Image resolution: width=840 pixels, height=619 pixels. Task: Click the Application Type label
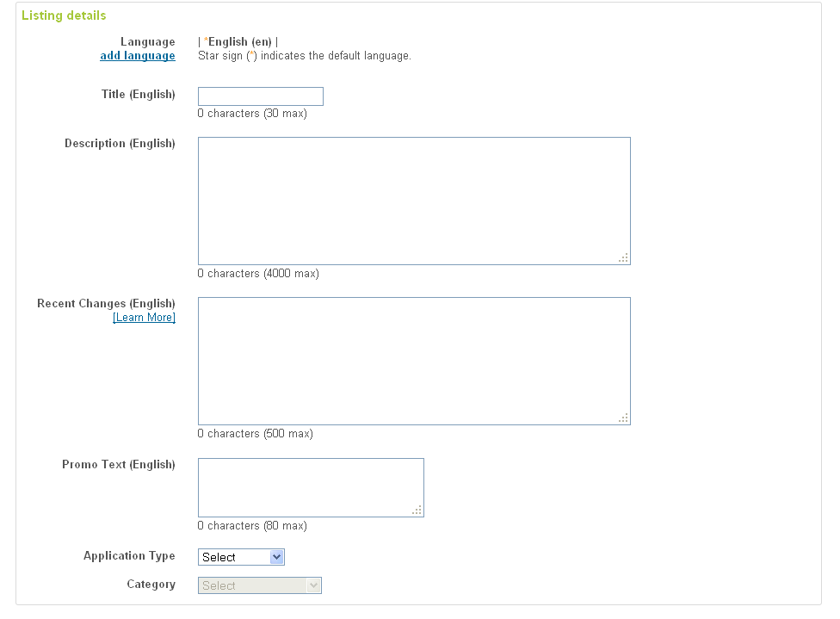pyautogui.click(x=129, y=556)
